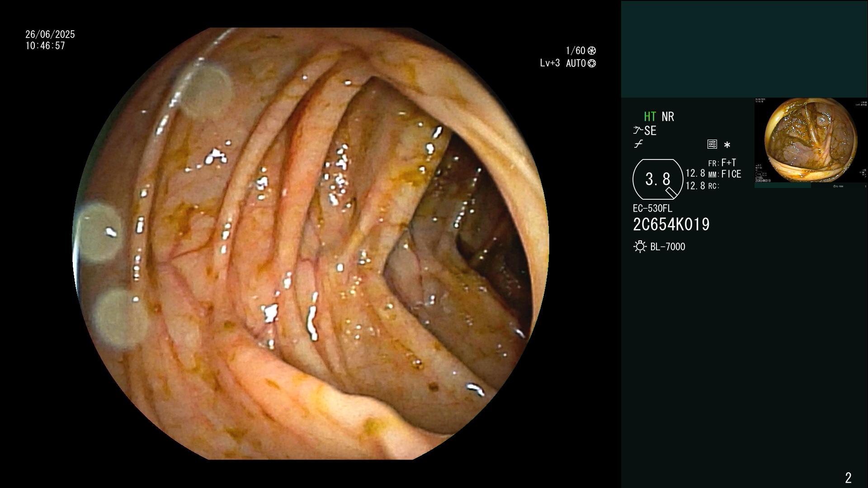Click the tone curve icon below SE
The image size is (868, 488).
point(638,144)
